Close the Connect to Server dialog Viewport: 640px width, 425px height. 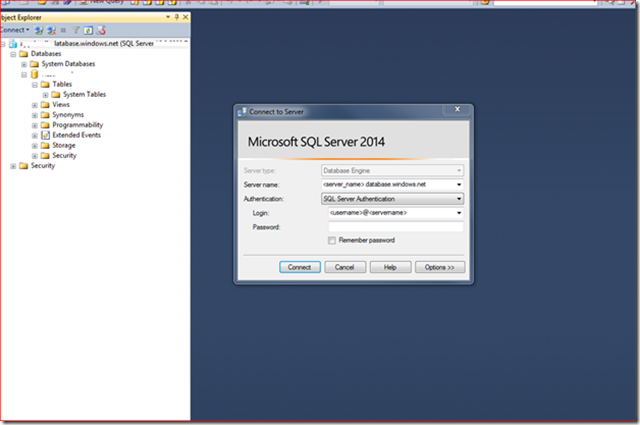tap(458, 109)
